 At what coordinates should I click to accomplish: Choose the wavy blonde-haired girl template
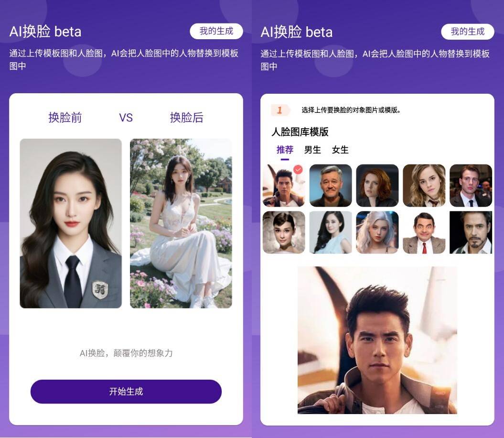pos(424,186)
